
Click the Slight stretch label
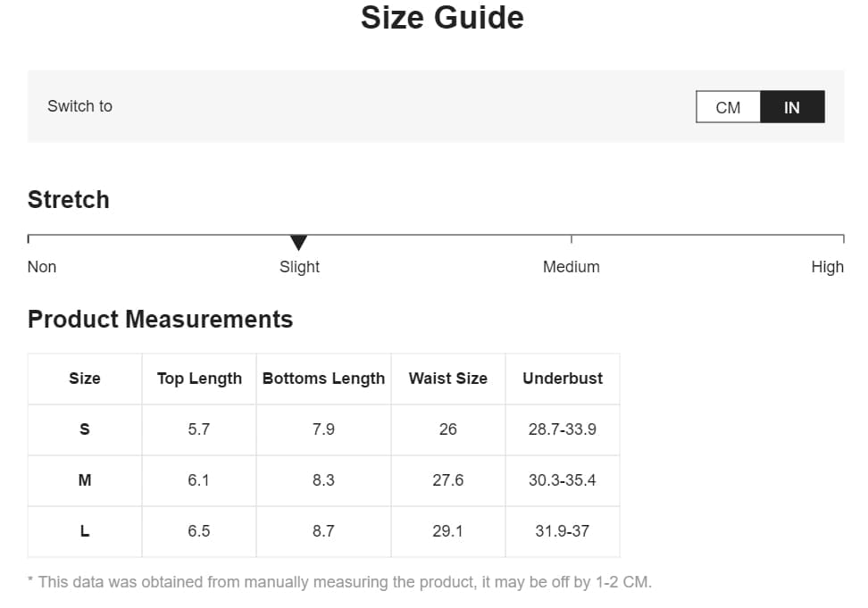click(299, 267)
